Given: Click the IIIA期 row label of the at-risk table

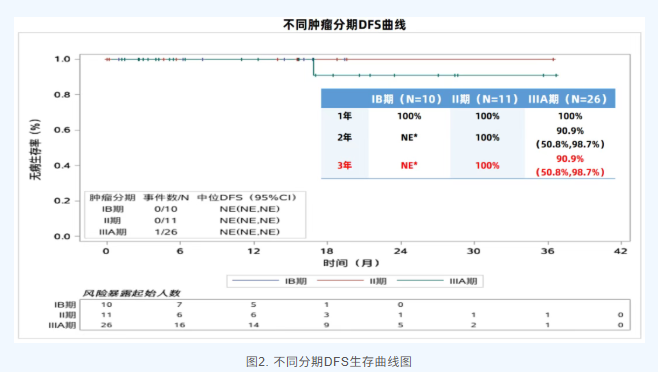Looking at the screenshot, I should [x=62, y=325].
